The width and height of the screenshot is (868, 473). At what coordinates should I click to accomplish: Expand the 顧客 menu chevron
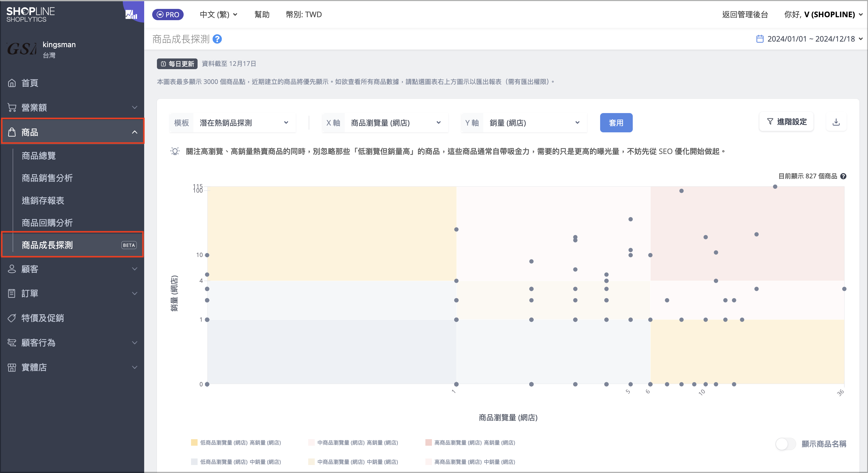tap(134, 269)
